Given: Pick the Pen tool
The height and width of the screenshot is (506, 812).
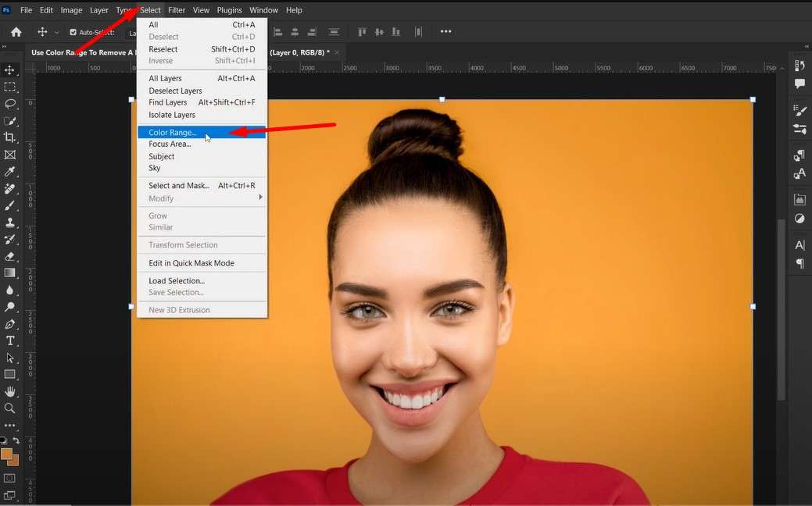Looking at the screenshot, I should [10, 324].
